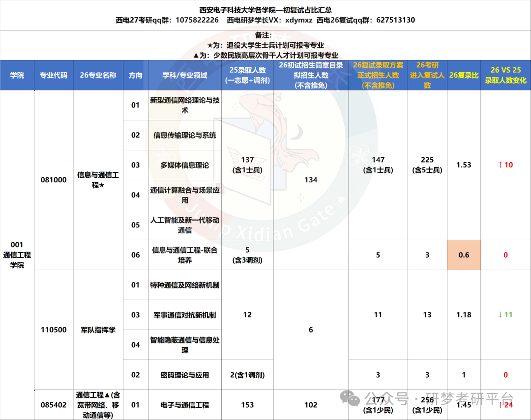Click the 6 planned enrollment cell

coord(311,330)
